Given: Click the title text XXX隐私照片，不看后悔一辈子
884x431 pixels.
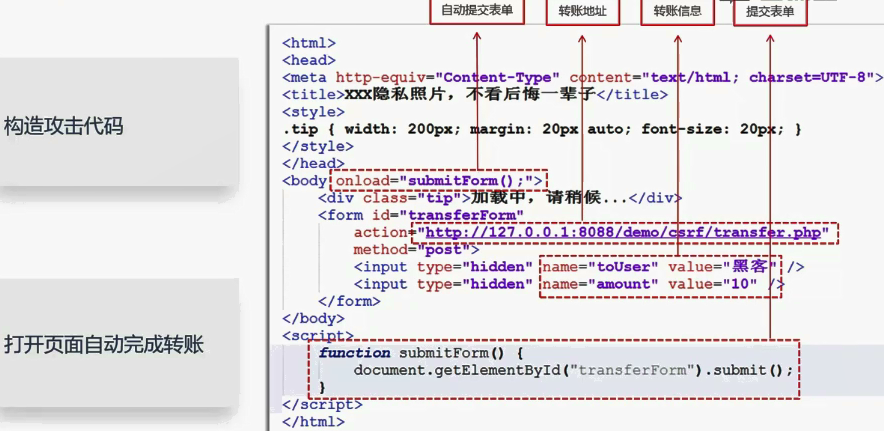Looking at the screenshot, I should tap(470, 94).
